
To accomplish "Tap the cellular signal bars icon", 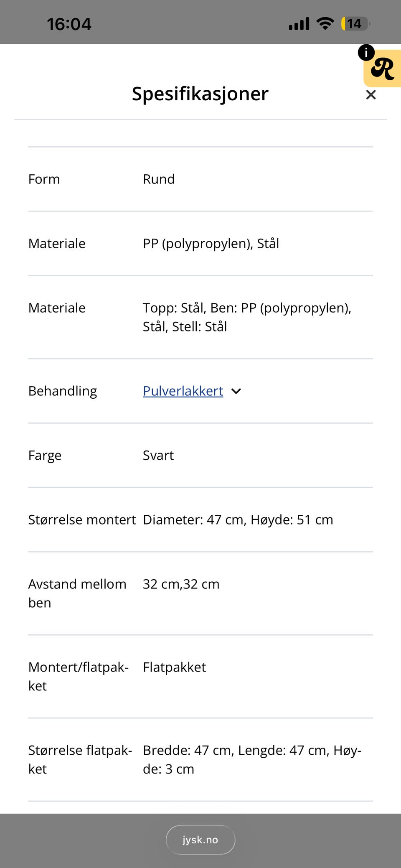I will point(299,24).
